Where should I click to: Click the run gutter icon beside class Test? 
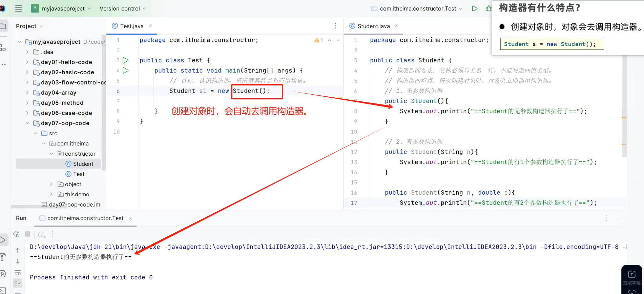pos(126,60)
